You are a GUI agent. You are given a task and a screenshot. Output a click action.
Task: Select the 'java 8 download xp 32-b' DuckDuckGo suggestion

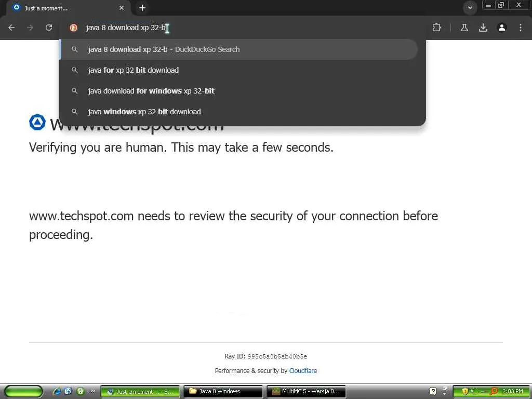(239, 49)
